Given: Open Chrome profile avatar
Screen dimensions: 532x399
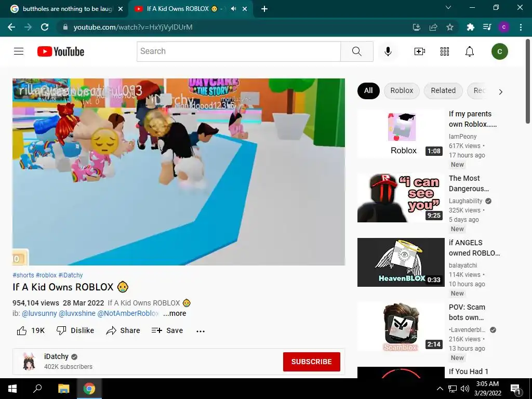Looking at the screenshot, I should pyautogui.click(x=504, y=27).
